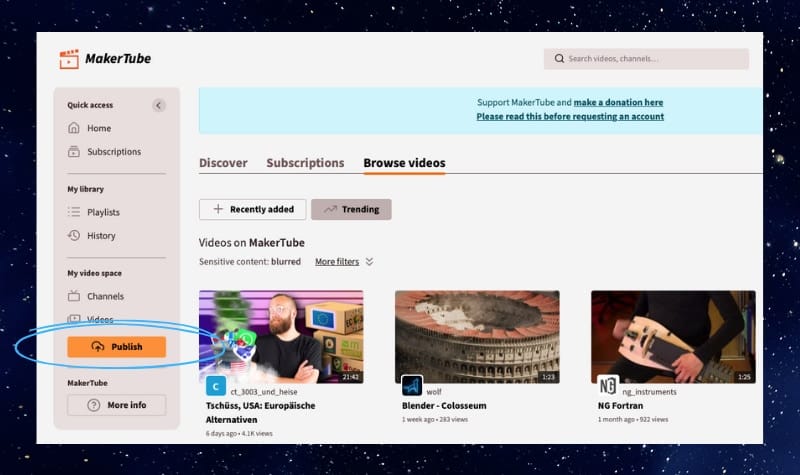Switch to the Discover tab
Image resolution: width=800 pixels, height=475 pixels.
pyautogui.click(x=223, y=163)
